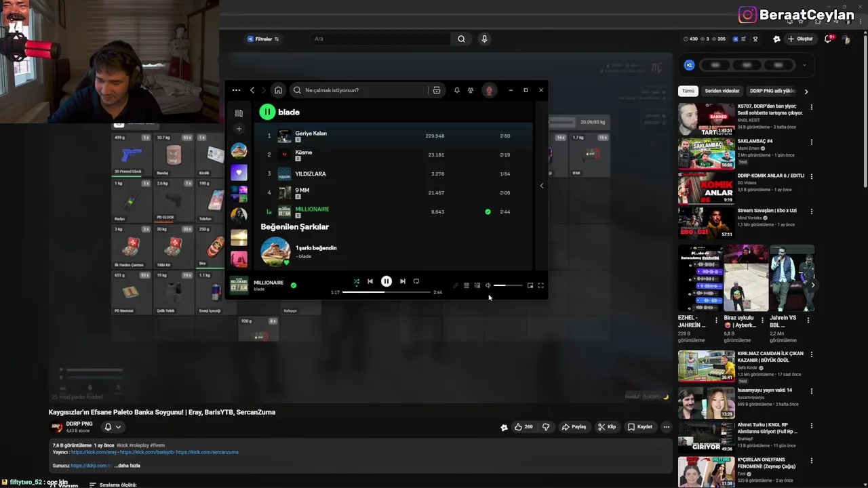Viewport: 868px width, 488px height.
Task: Expand description with ...daha fazla
Action: (x=127, y=466)
